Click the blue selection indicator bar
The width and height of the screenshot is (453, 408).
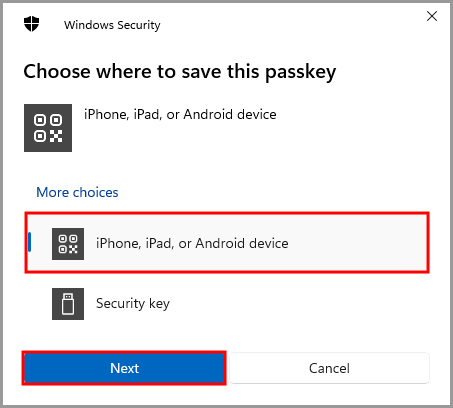29,242
